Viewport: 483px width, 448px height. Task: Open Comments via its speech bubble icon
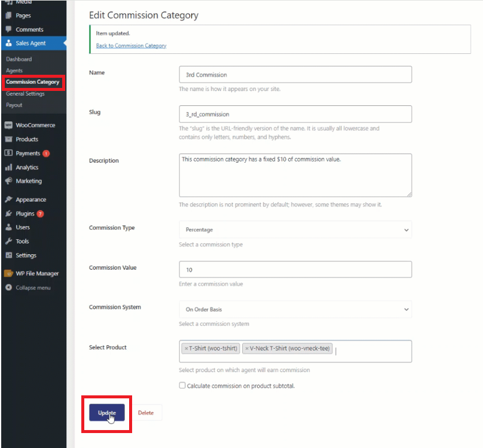point(8,29)
